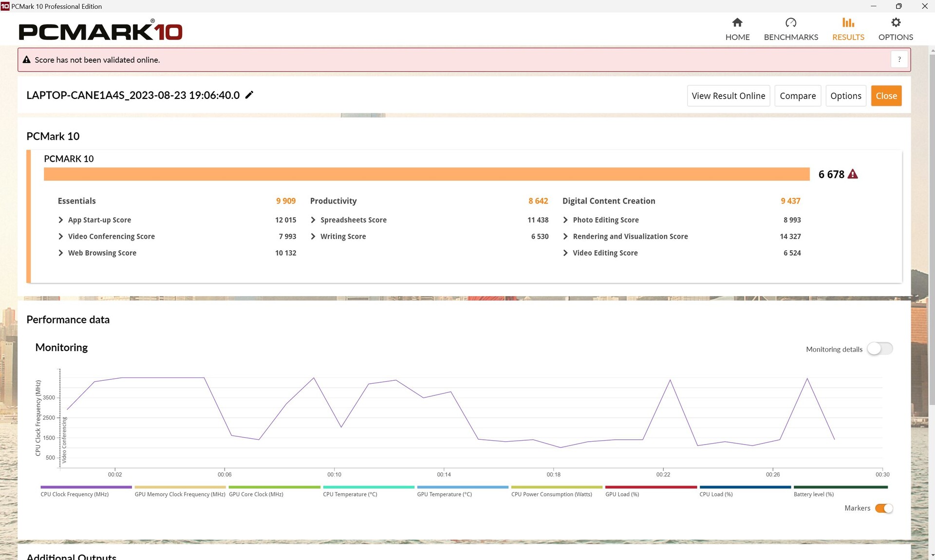935x560 pixels.
Task: Expand Video Editing Score row
Action: tap(565, 253)
